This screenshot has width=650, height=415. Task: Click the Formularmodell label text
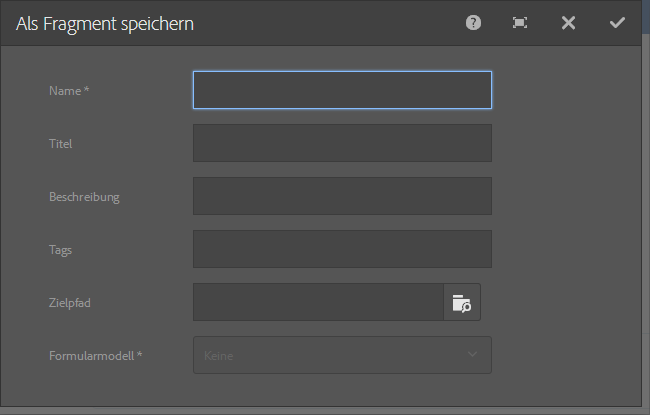click(95, 356)
